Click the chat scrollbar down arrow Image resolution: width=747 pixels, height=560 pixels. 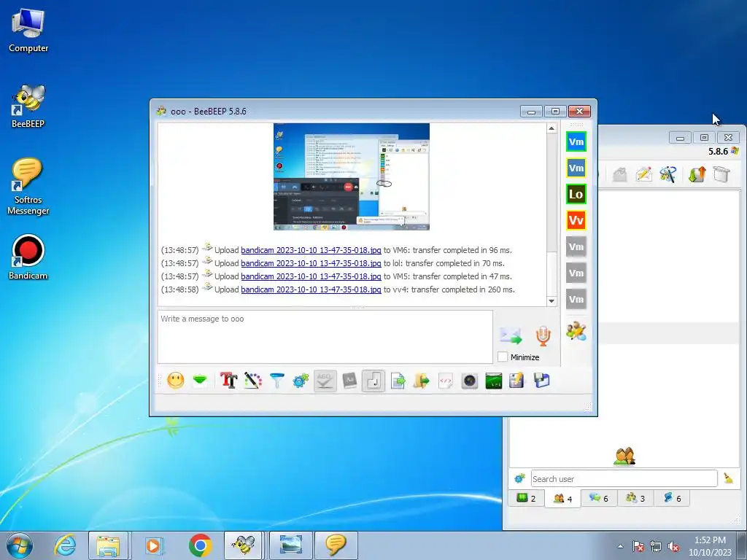point(551,301)
